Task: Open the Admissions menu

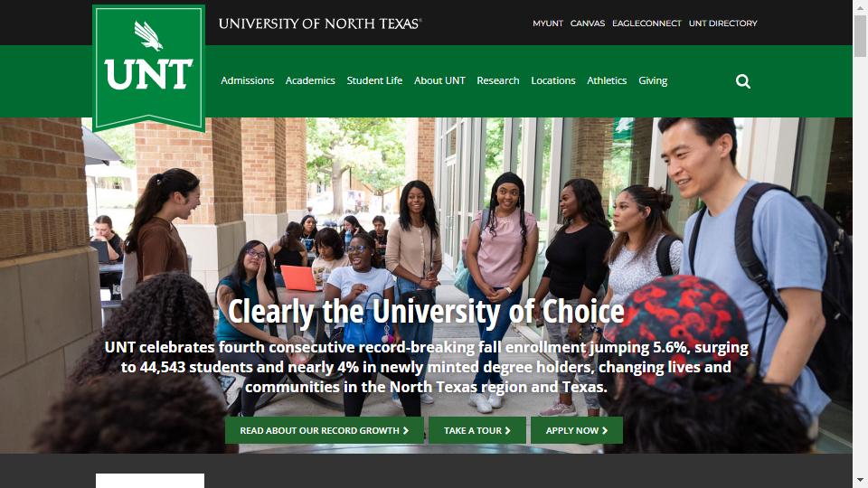Action: [x=248, y=80]
